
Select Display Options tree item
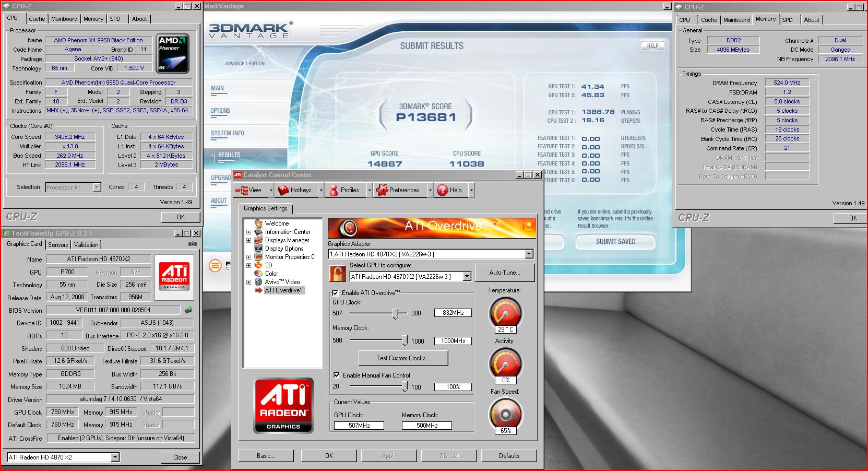click(284, 249)
